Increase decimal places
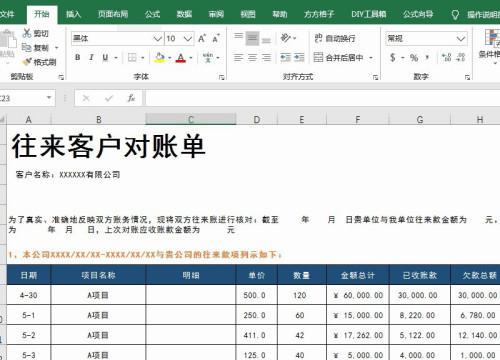The width and height of the screenshot is (500, 360). (x=446, y=58)
